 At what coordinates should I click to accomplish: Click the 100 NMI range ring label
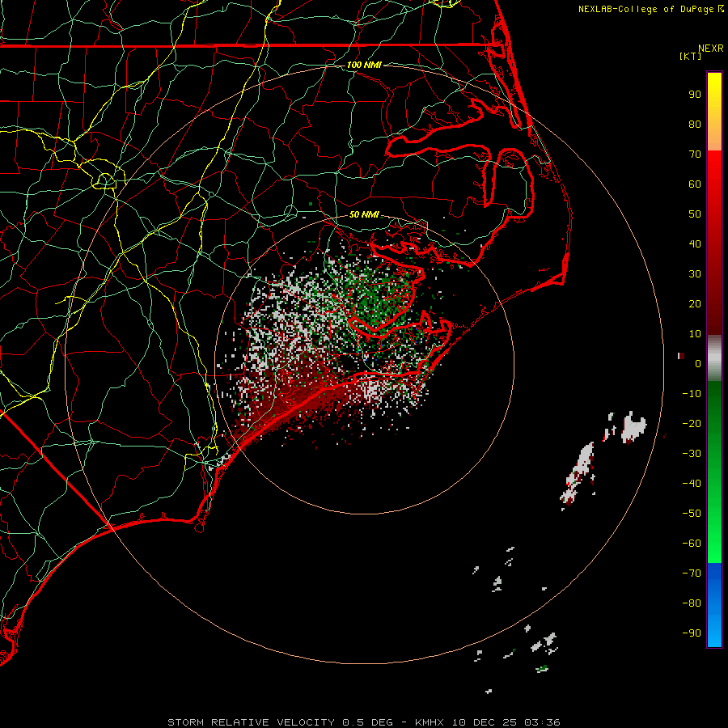point(363,65)
